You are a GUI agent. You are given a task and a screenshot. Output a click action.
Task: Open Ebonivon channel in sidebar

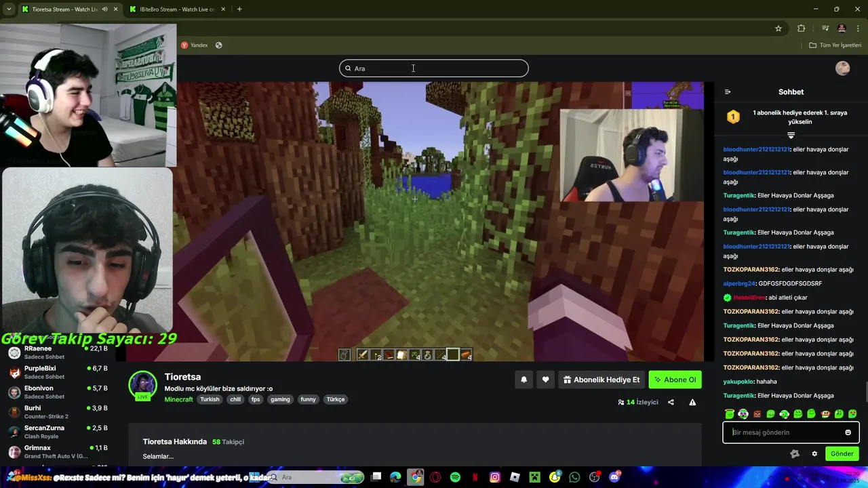point(57,392)
